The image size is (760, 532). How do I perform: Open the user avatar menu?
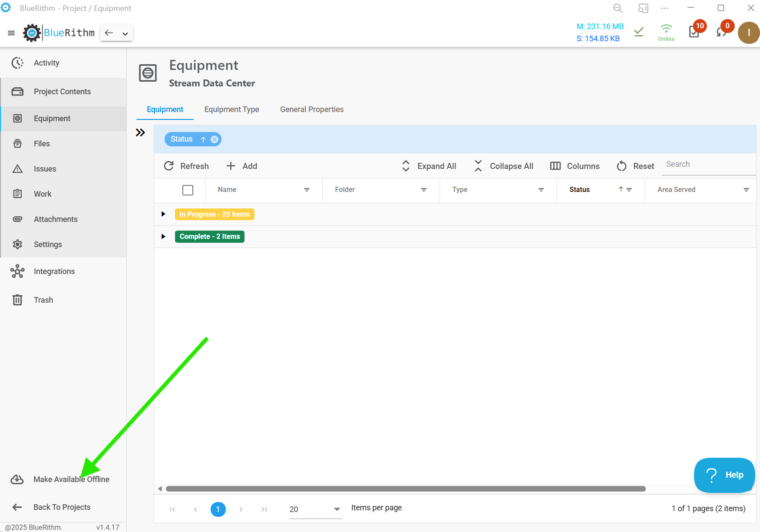point(749,33)
